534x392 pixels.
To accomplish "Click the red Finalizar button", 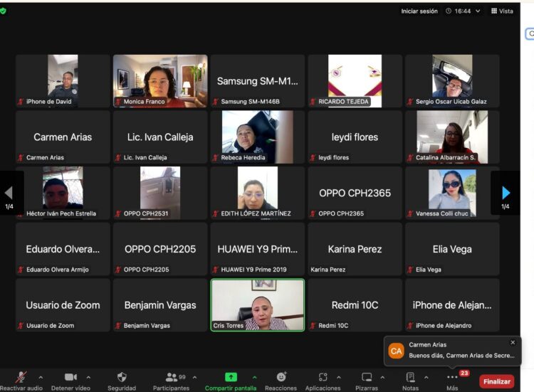I will [496, 381].
